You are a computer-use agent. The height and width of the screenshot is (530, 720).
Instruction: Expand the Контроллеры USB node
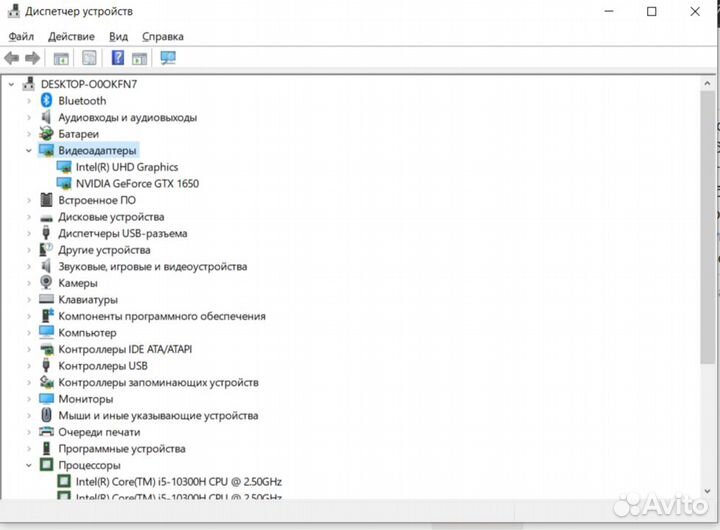(29, 366)
